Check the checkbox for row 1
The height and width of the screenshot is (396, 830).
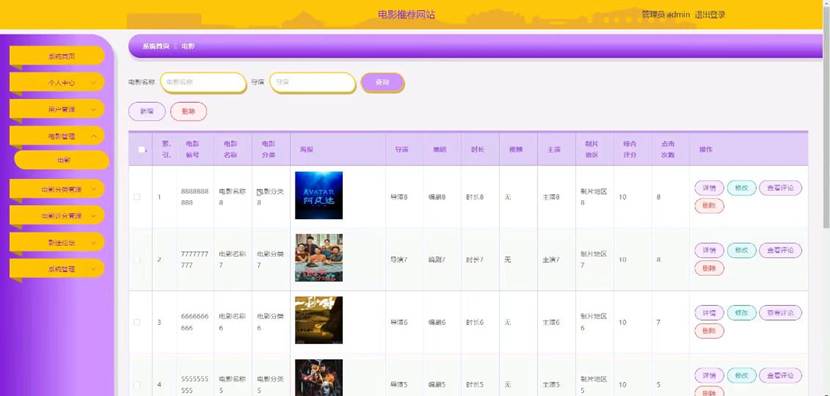pos(137,196)
